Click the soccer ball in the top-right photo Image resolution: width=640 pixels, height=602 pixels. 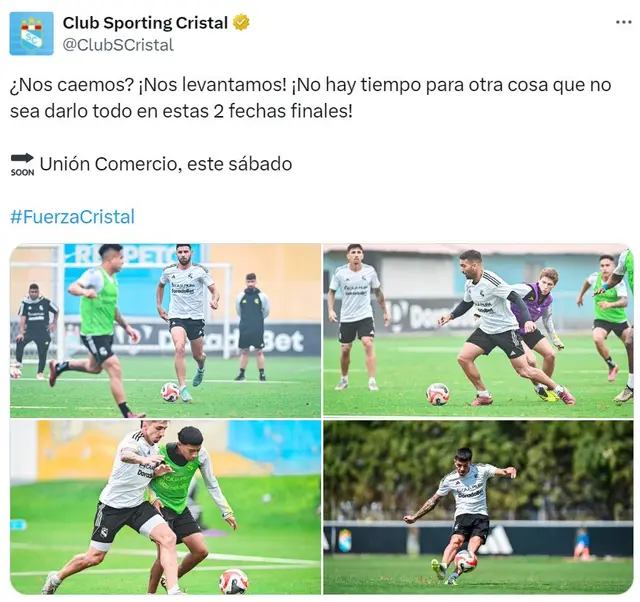point(438,394)
